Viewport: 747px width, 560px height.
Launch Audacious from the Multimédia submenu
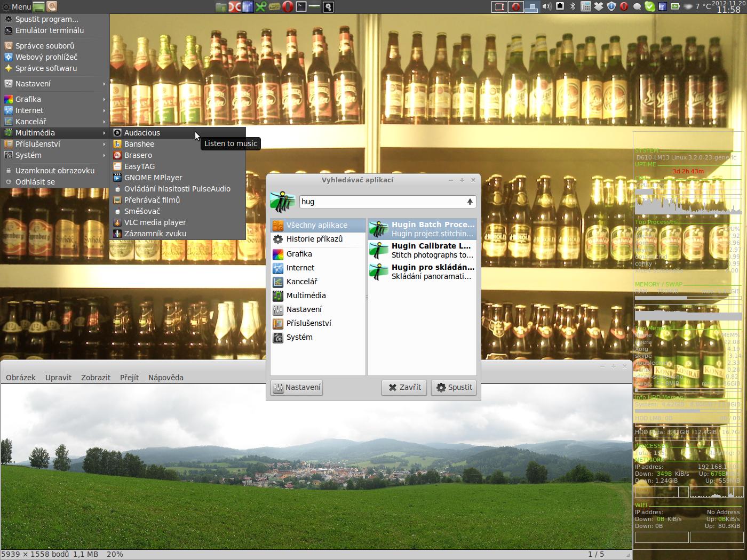tap(142, 133)
